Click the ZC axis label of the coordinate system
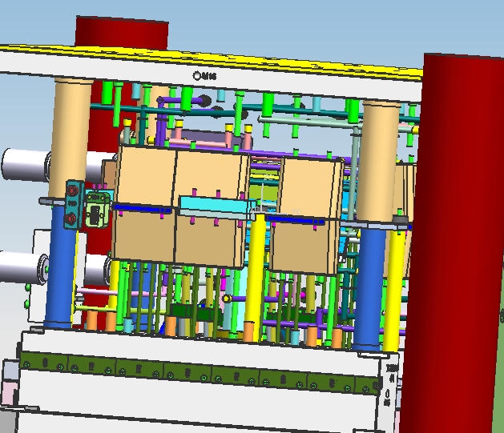504x433 pixels. (x=267, y=177)
